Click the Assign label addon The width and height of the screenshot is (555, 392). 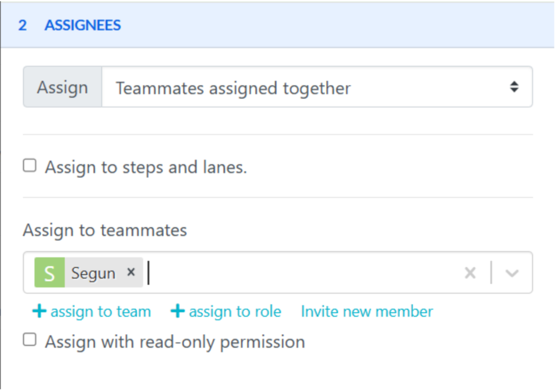point(63,87)
